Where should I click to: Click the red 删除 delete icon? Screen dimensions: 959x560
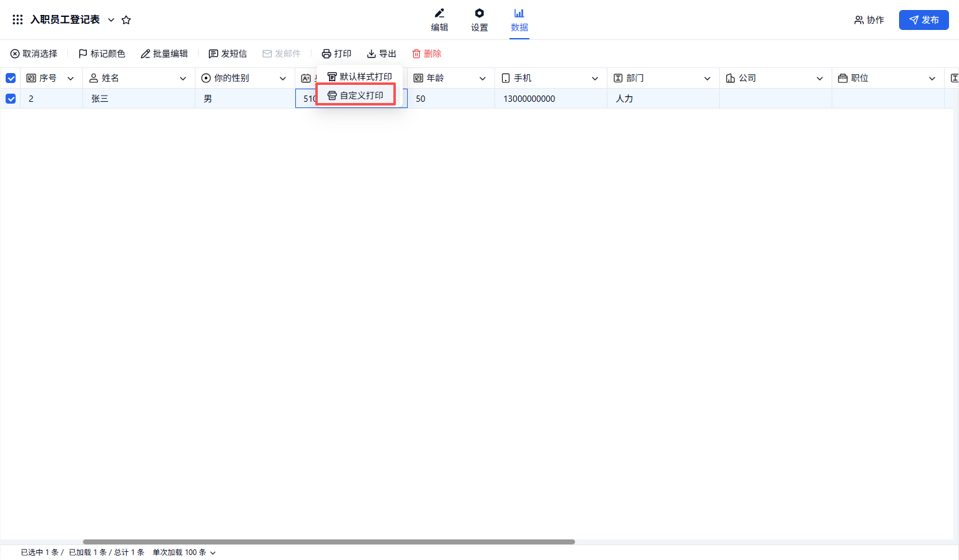pyautogui.click(x=416, y=54)
